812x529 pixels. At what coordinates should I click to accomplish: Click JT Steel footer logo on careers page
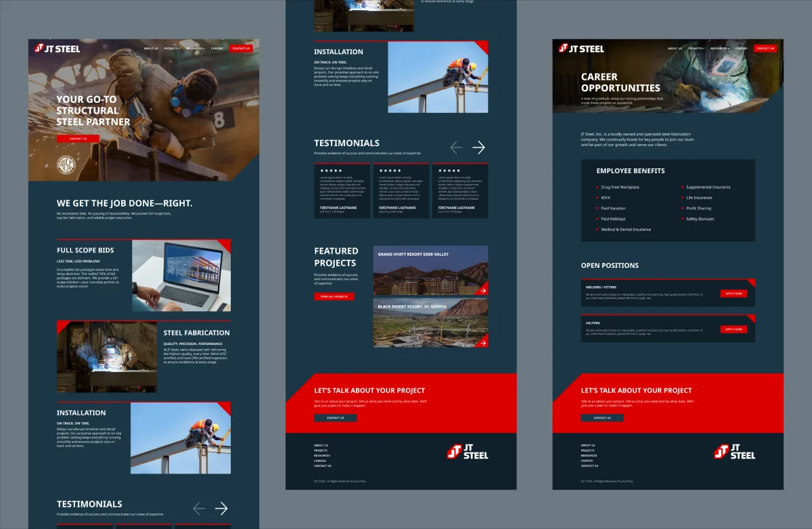coord(734,451)
